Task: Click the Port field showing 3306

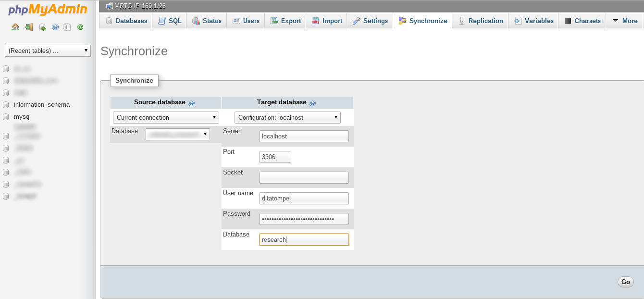Action: coord(275,157)
